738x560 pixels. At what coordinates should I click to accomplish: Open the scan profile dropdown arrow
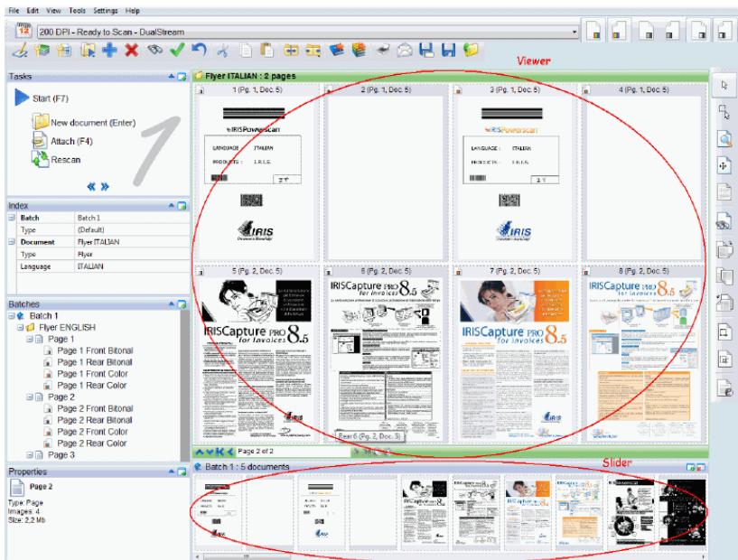tap(574, 32)
